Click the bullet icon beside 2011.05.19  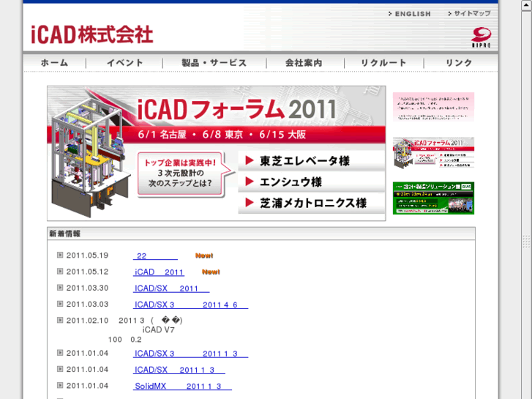click(x=60, y=255)
